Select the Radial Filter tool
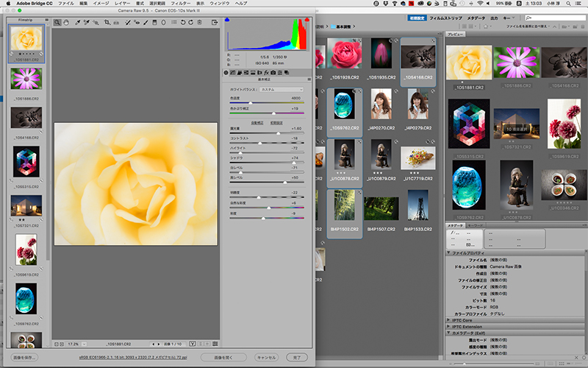 click(x=163, y=23)
